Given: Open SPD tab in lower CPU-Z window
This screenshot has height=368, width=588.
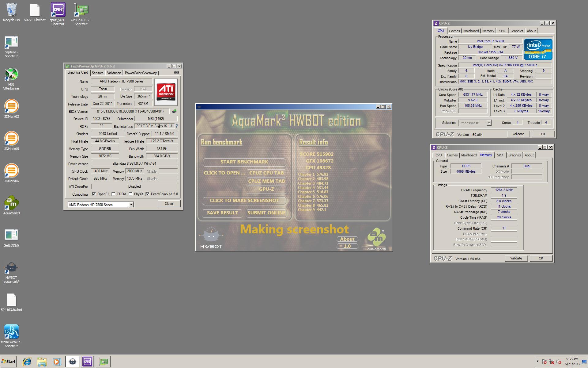Looking at the screenshot, I should pos(500,155).
